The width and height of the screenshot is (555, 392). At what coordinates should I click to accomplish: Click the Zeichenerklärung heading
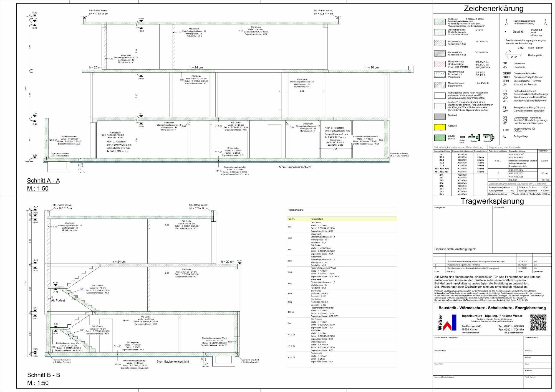[493, 9]
